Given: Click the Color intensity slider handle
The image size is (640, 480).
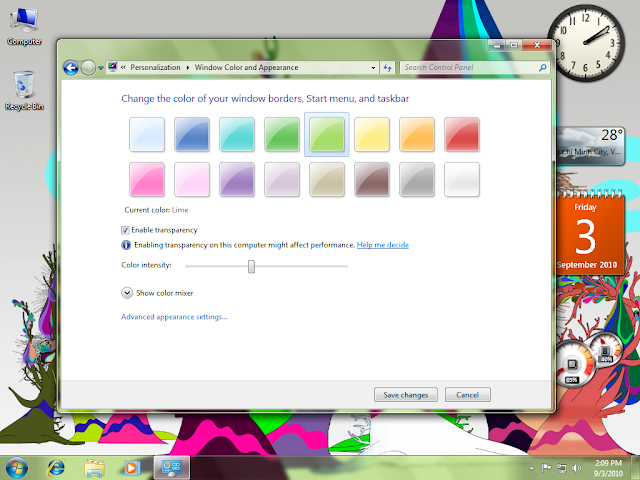Looking at the screenshot, I should [251, 266].
